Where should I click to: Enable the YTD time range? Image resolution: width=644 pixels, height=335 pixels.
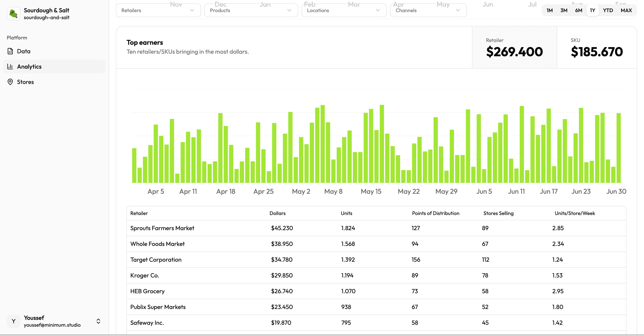[608, 10]
